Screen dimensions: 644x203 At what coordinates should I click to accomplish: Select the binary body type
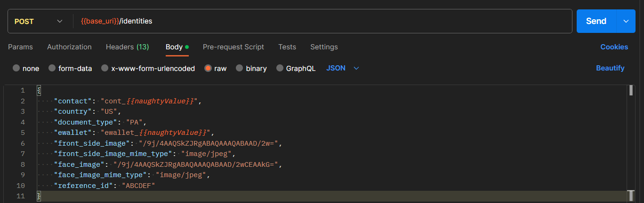tap(251, 68)
